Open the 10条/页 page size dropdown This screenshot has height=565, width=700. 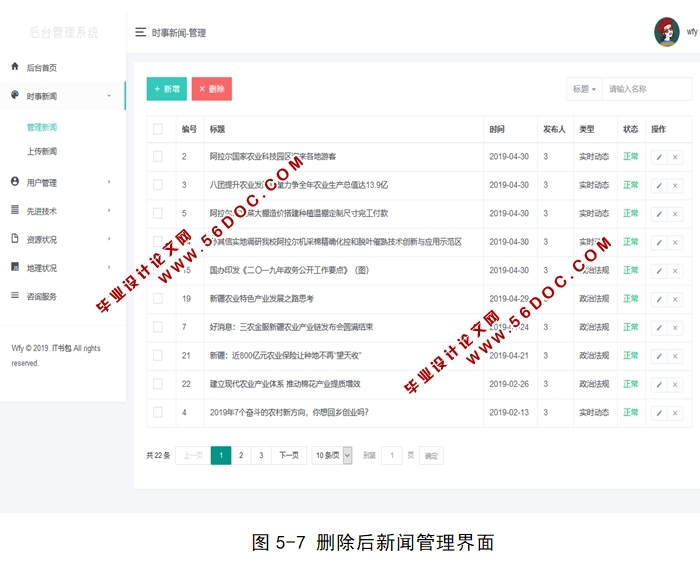tap(332, 455)
